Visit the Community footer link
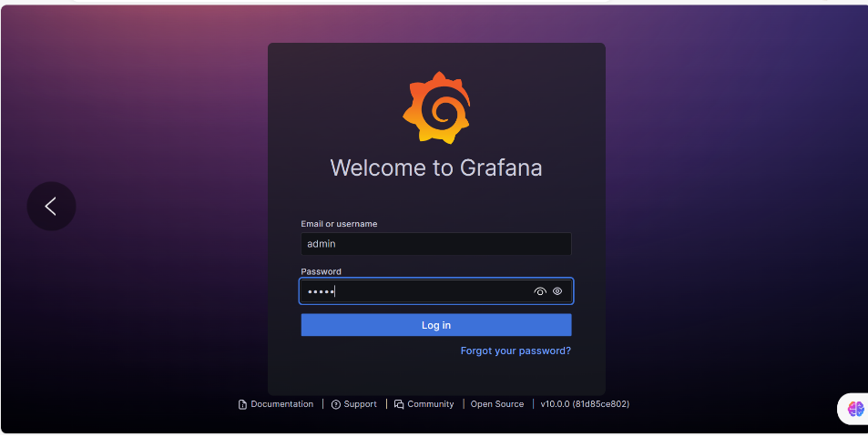868x437 pixels. point(424,404)
